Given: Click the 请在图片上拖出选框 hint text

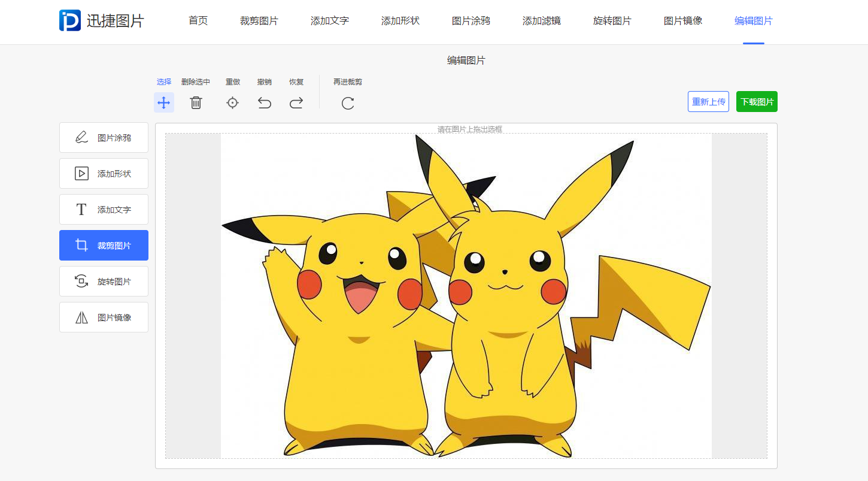Looking at the screenshot, I should [470, 129].
